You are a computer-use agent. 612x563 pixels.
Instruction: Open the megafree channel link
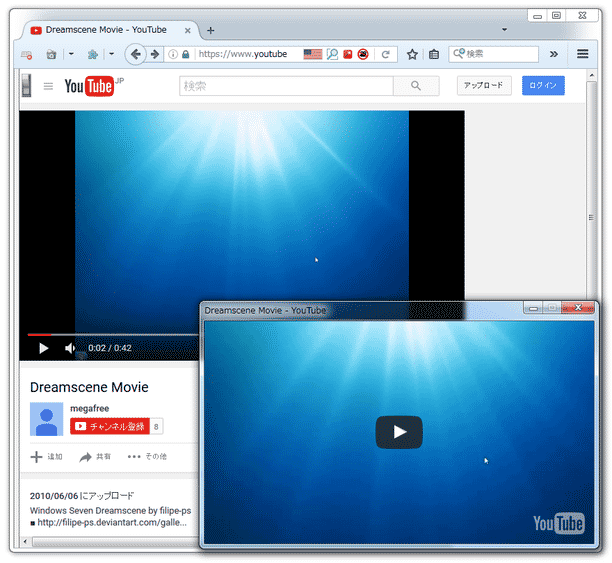click(89, 408)
